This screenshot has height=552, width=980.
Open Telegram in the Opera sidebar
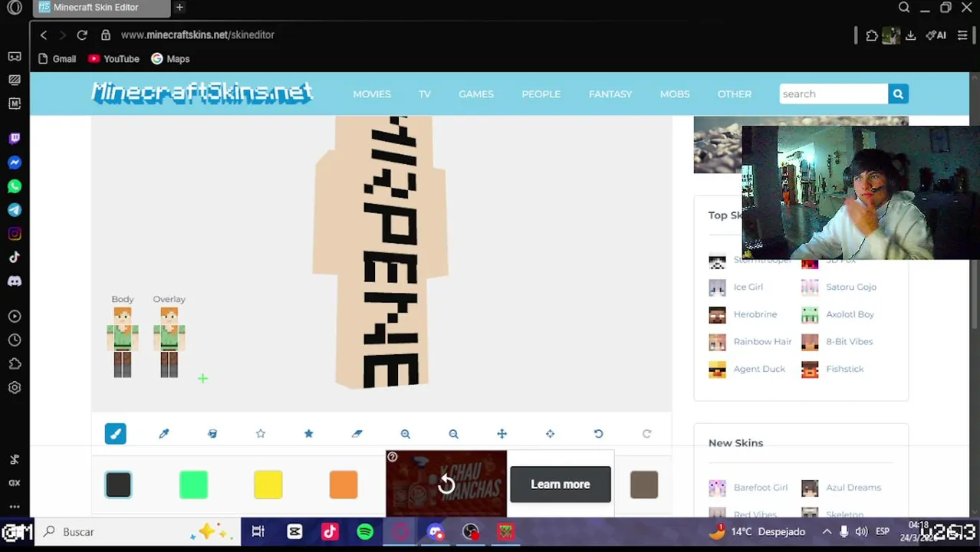(15, 210)
